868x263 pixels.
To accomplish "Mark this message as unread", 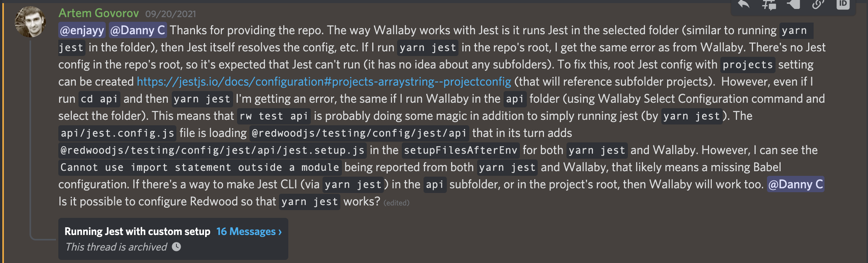I will [793, 5].
